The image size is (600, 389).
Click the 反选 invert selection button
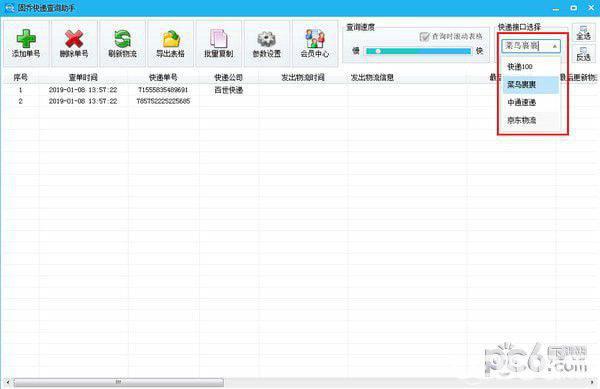click(583, 54)
